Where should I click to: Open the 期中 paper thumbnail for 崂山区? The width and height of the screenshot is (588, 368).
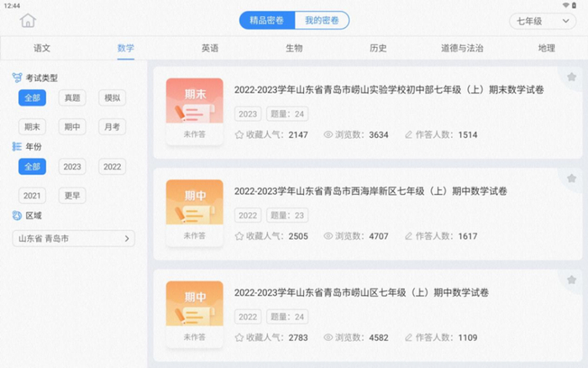(195, 303)
